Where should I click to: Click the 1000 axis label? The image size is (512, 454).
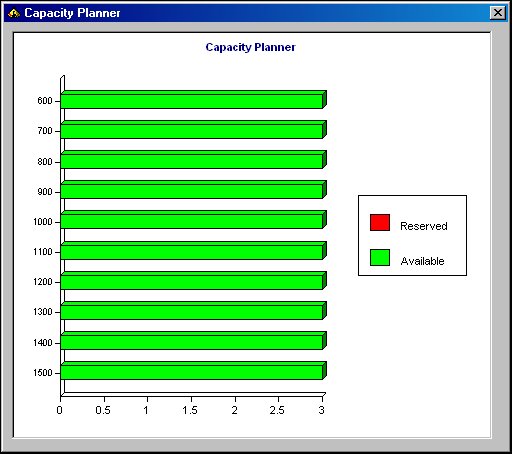pos(43,222)
